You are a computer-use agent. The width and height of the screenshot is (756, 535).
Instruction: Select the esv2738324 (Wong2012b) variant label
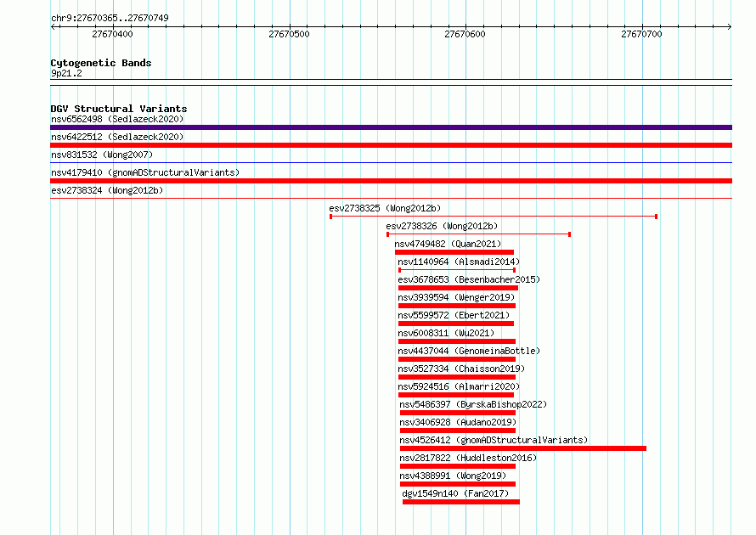coord(107,190)
